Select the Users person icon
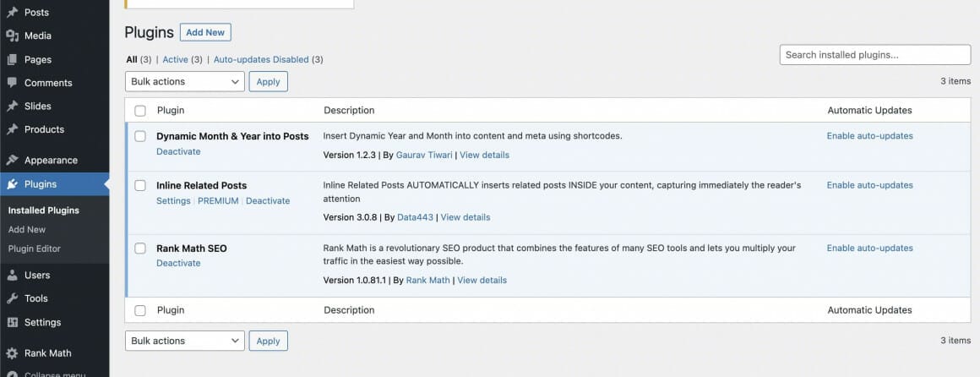The image size is (980, 377). (13, 275)
